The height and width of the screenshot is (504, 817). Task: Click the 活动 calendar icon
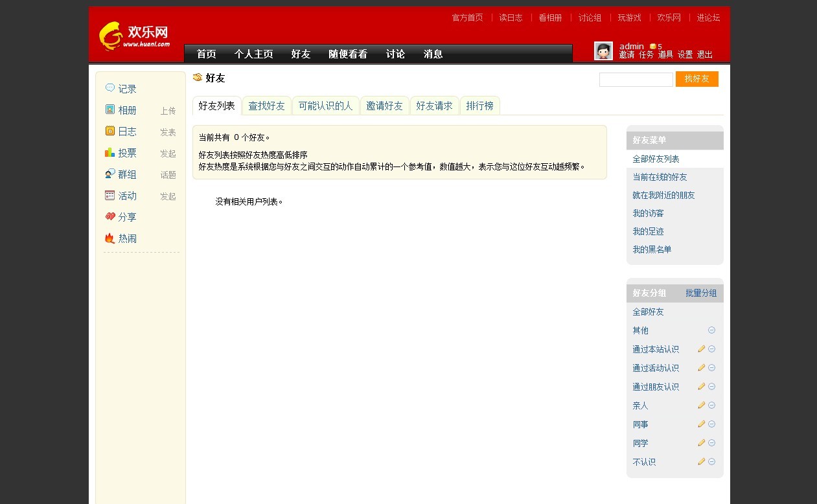point(110,195)
